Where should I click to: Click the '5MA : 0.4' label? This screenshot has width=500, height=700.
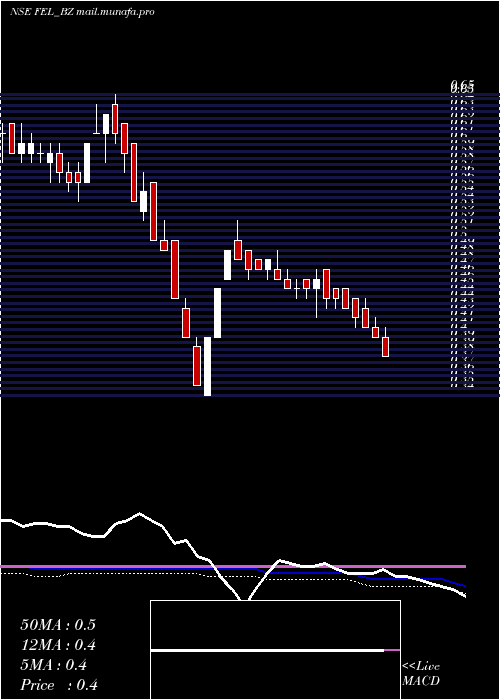54,665
